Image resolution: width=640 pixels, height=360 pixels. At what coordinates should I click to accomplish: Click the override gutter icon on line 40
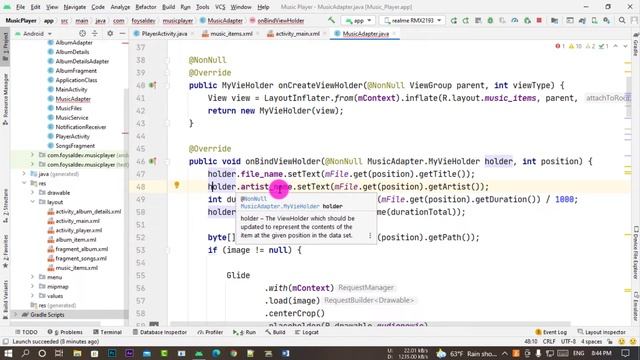(x=153, y=85)
